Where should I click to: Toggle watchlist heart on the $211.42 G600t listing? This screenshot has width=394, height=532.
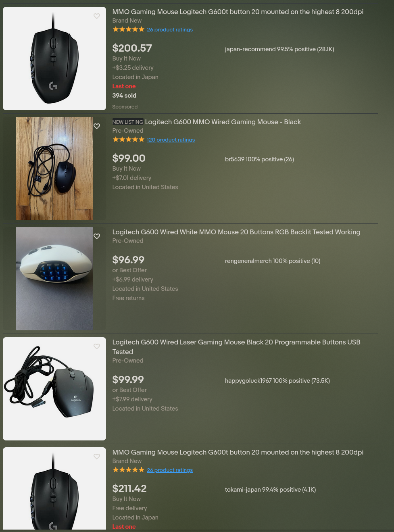pyautogui.click(x=97, y=457)
